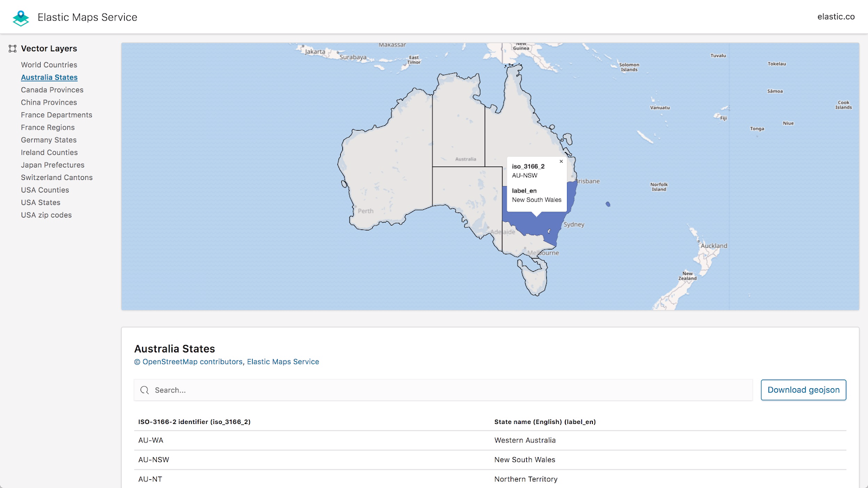Click Northern Territory table cell
The height and width of the screenshot is (488, 868).
526,479
